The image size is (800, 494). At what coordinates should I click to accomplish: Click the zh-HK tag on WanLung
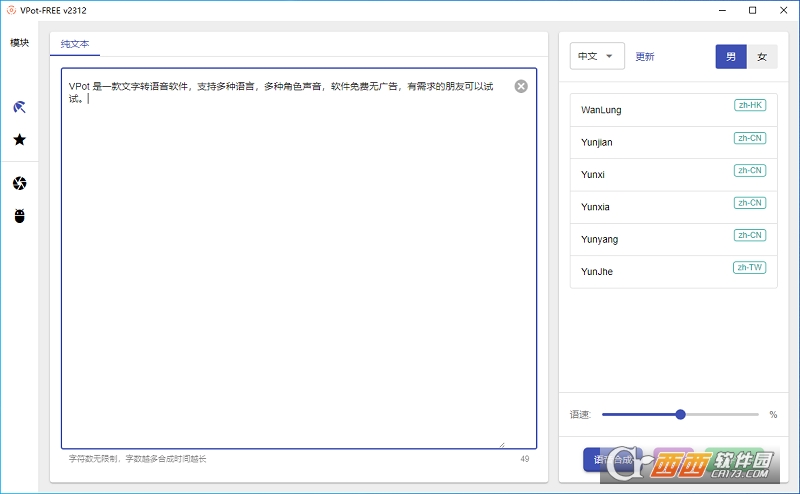(x=750, y=105)
